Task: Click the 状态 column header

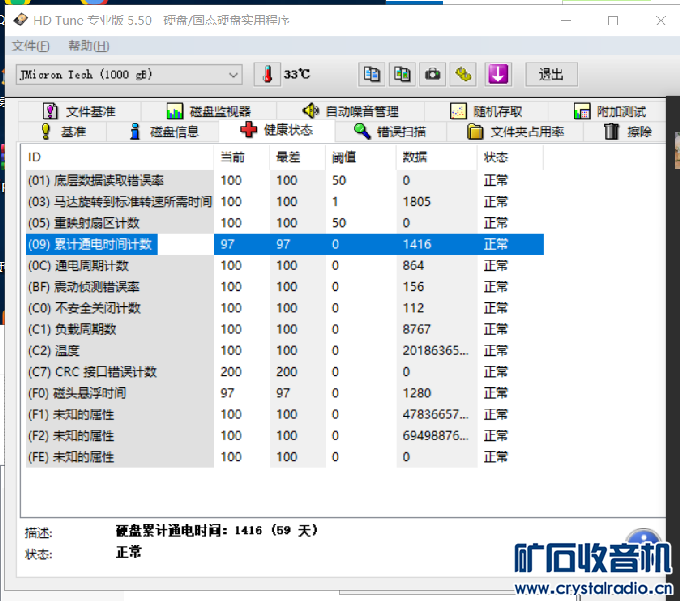Action: [x=510, y=157]
